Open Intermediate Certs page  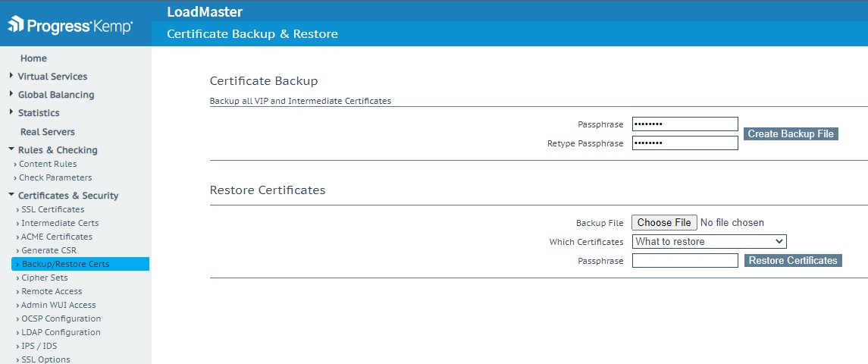point(60,223)
